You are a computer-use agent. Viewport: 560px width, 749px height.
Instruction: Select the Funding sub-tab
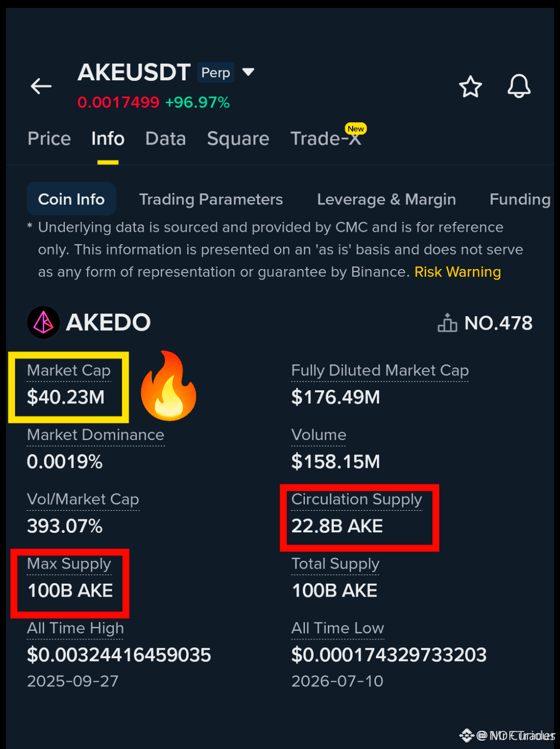pos(520,200)
